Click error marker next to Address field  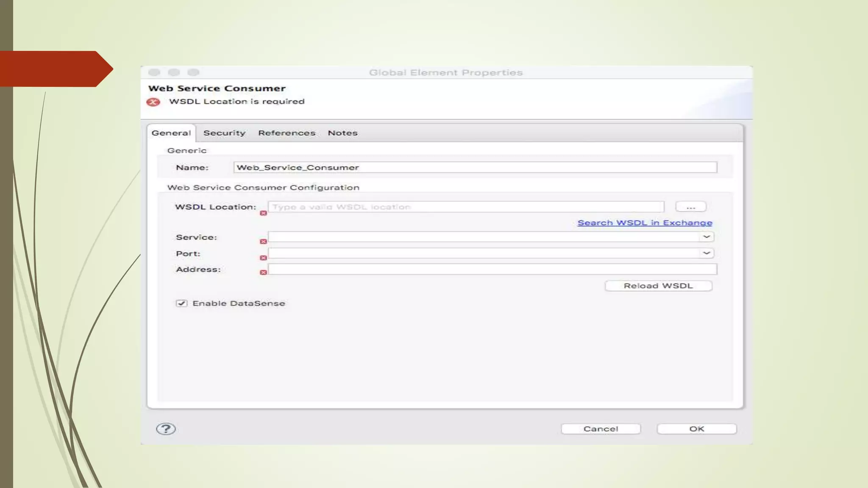point(263,272)
